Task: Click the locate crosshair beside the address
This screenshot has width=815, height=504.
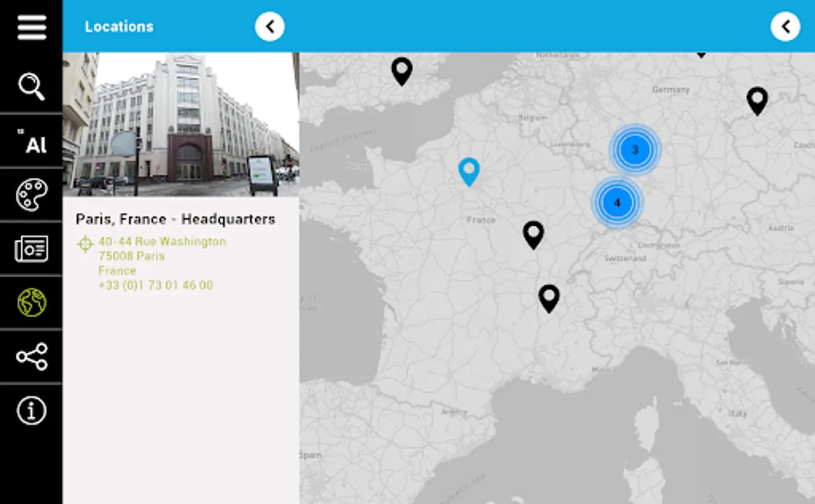Action: tap(85, 244)
